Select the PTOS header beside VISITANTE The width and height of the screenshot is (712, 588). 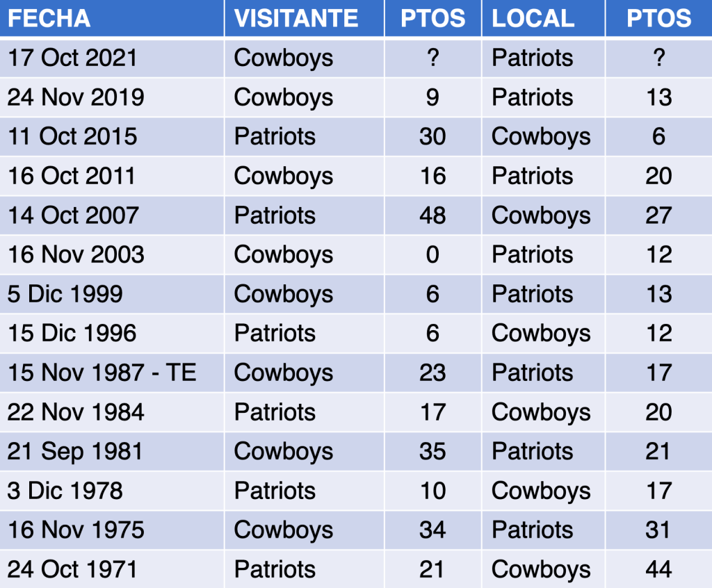point(432,18)
